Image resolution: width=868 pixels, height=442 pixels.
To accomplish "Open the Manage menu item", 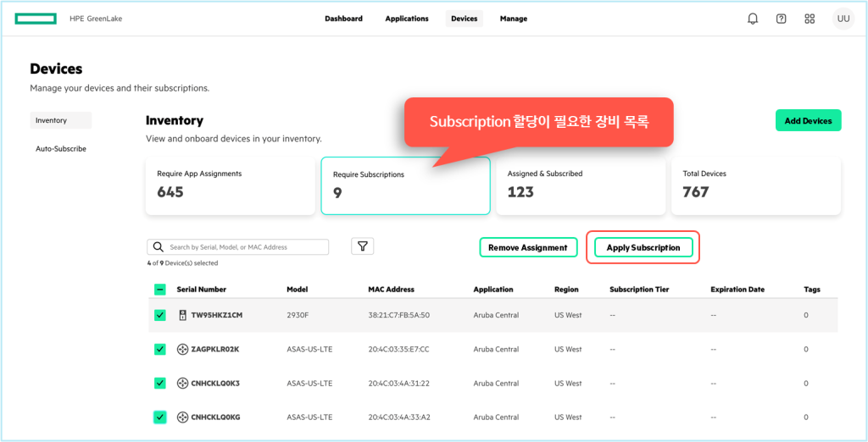I will [513, 19].
